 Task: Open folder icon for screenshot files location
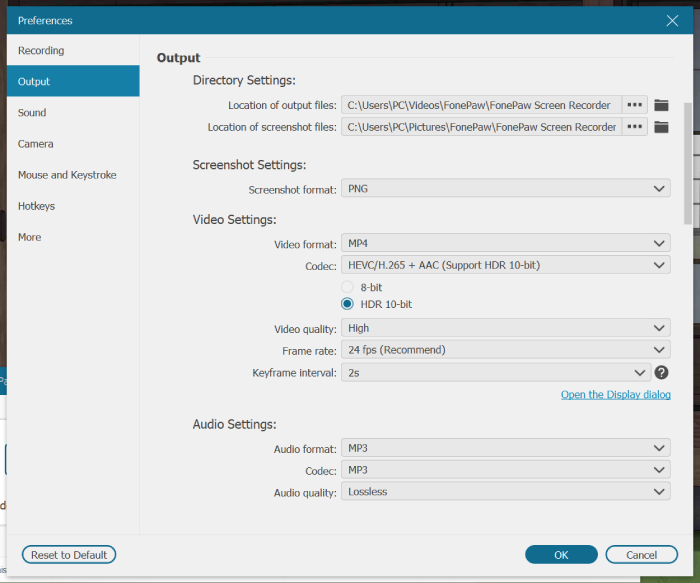pyautogui.click(x=661, y=127)
